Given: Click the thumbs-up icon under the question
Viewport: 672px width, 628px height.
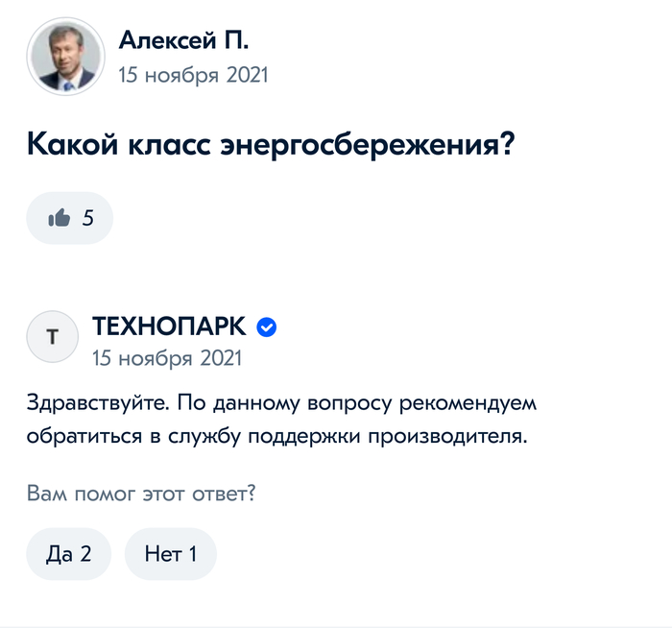Looking at the screenshot, I should point(59,218).
